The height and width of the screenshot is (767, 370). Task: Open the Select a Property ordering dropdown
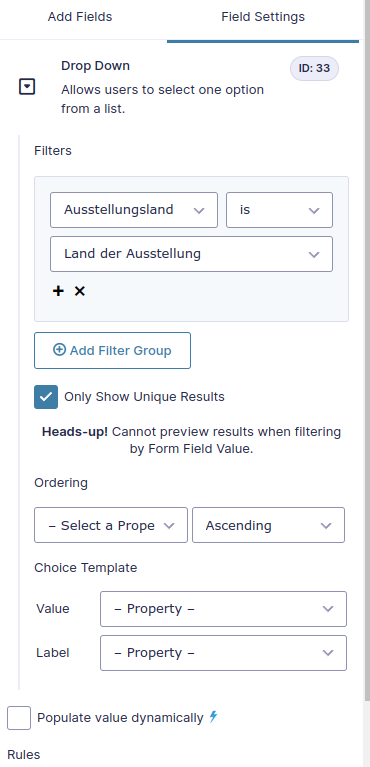pos(111,525)
